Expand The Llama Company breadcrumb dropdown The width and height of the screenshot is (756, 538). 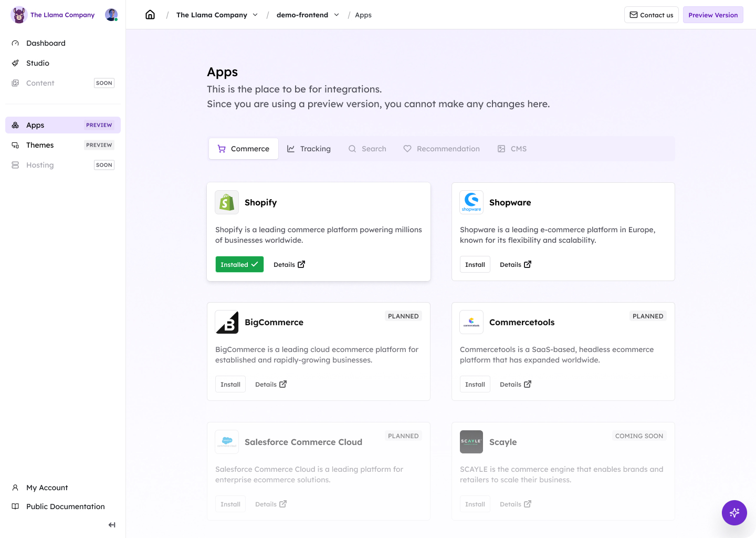[x=256, y=15]
